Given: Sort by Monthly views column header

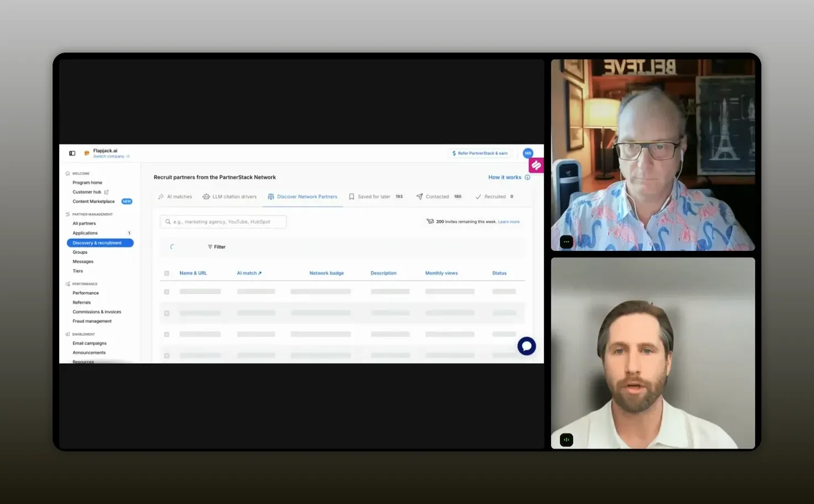Looking at the screenshot, I should pos(441,273).
